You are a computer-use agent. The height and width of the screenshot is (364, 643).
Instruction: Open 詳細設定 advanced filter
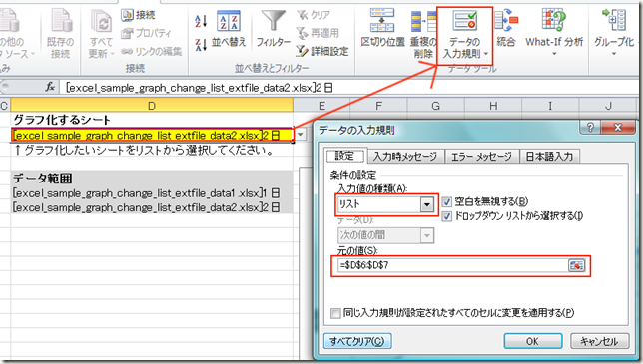(321, 51)
